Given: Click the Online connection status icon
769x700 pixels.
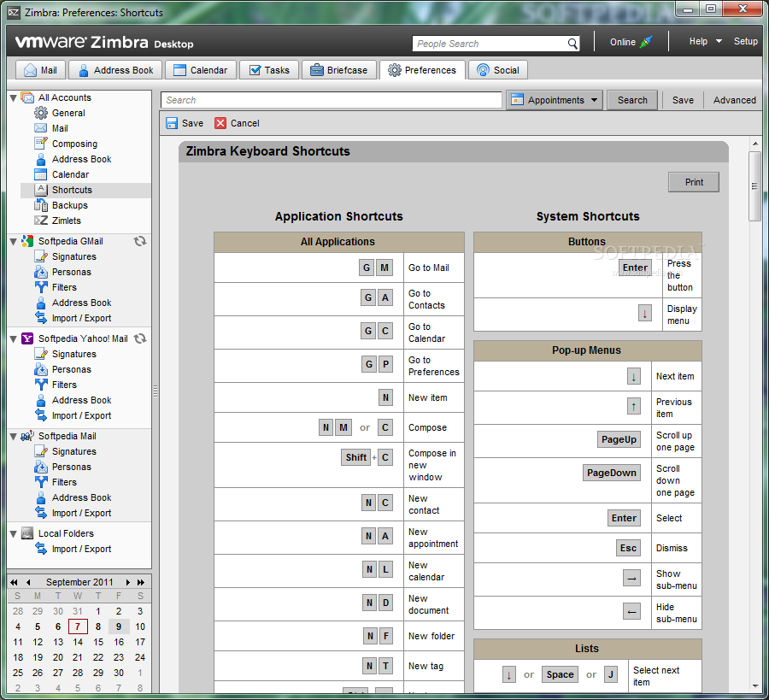Looking at the screenshot, I should click(646, 42).
